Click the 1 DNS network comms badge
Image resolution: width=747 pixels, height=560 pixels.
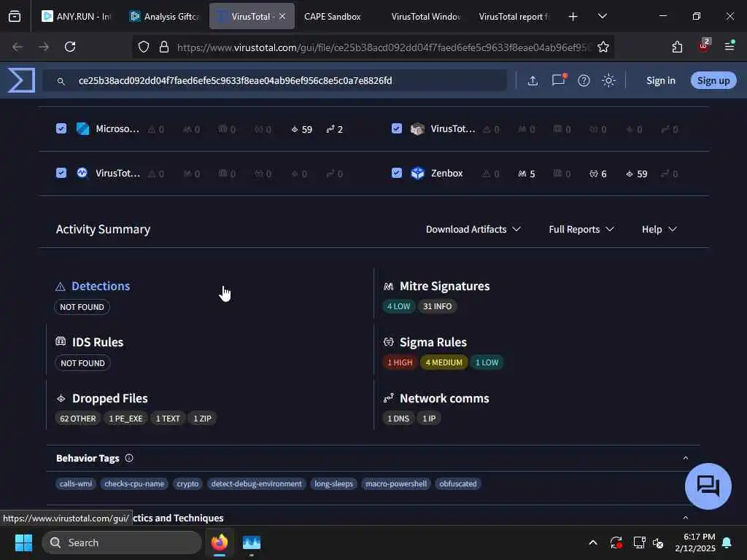[x=398, y=419]
